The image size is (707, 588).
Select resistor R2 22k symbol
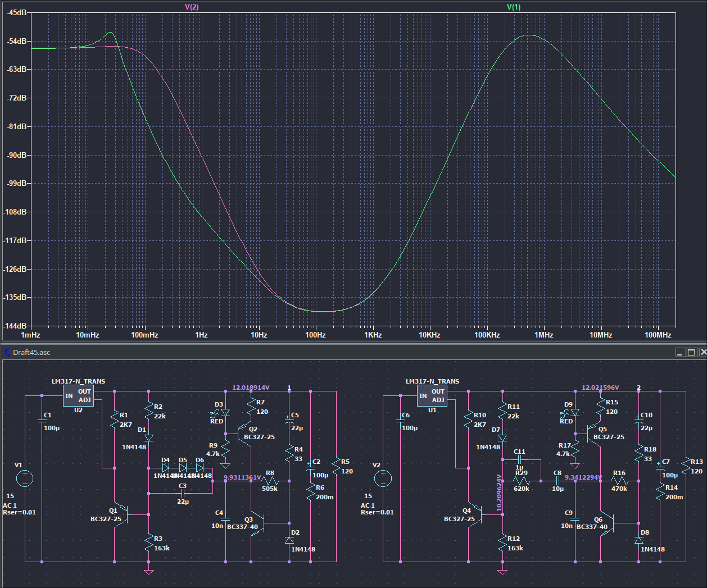point(149,411)
